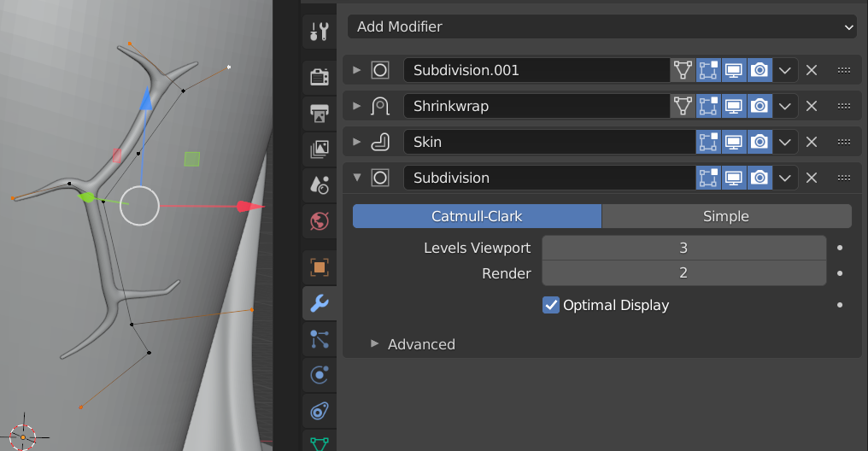The image size is (868, 451).
Task: Open the Physics properties tab
Action: tap(320, 375)
